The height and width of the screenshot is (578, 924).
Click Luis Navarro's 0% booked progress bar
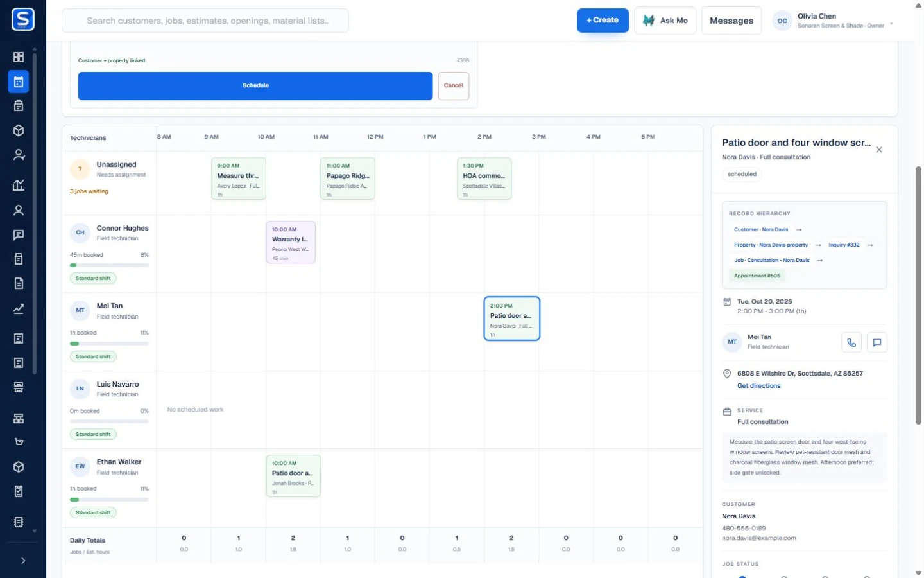point(109,421)
